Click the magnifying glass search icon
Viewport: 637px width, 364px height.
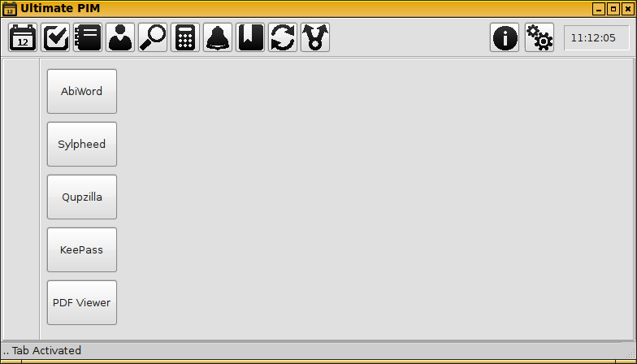(x=153, y=37)
